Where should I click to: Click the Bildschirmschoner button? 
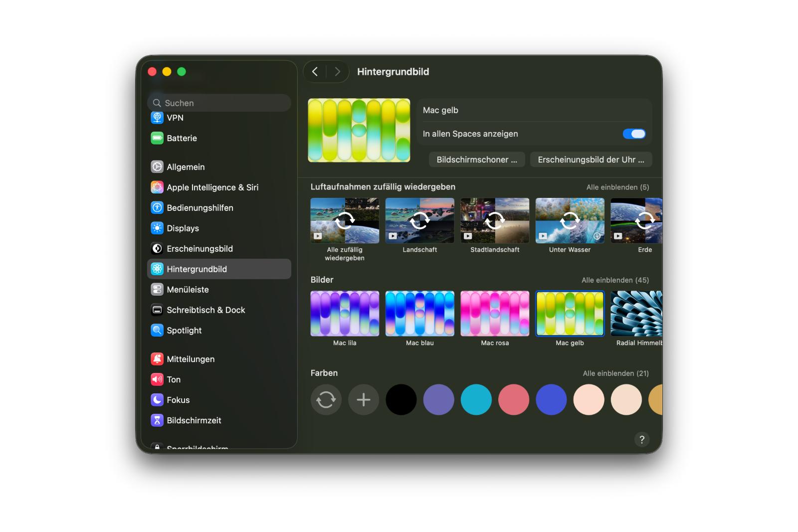pos(476,159)
